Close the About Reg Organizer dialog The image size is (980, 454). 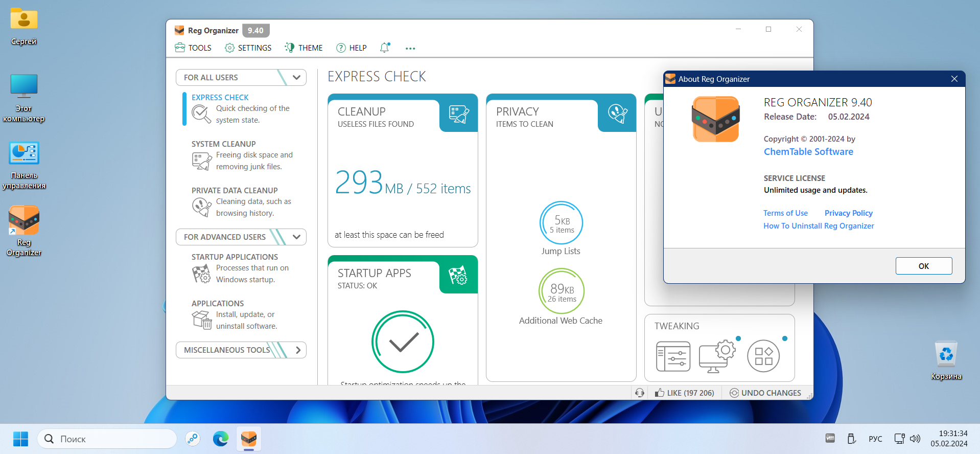[954, 79]
